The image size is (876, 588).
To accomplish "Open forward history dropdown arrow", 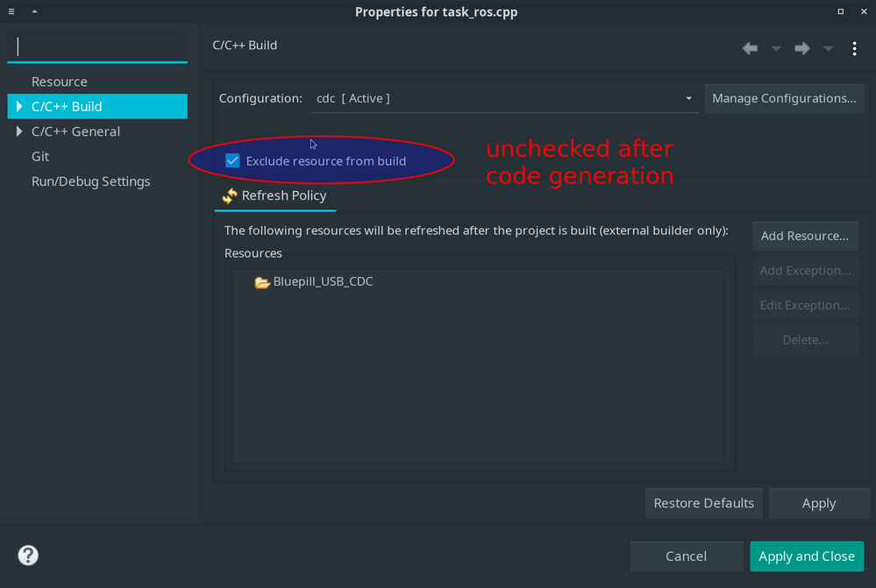I will pyautogui.click(x=828, y=49).
